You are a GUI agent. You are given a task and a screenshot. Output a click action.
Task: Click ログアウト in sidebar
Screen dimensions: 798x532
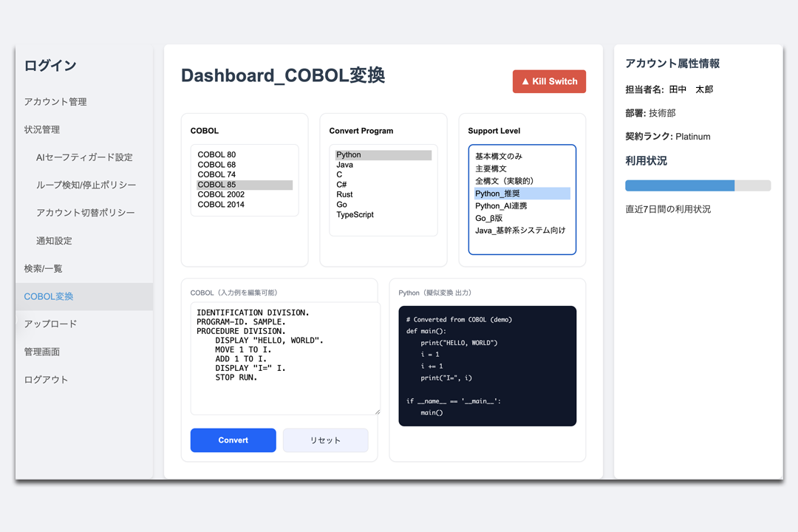(46, 380)
